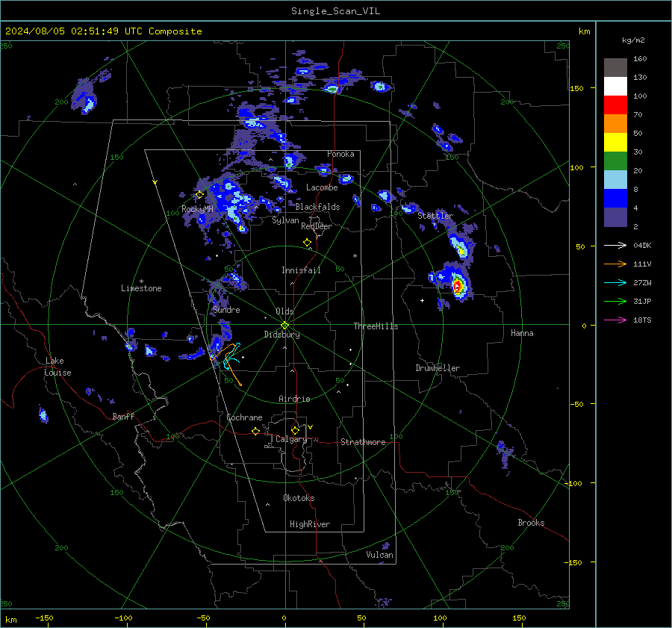Click the Sundre city label
Screen dimensions: 672x628
[x=226, y=310]
